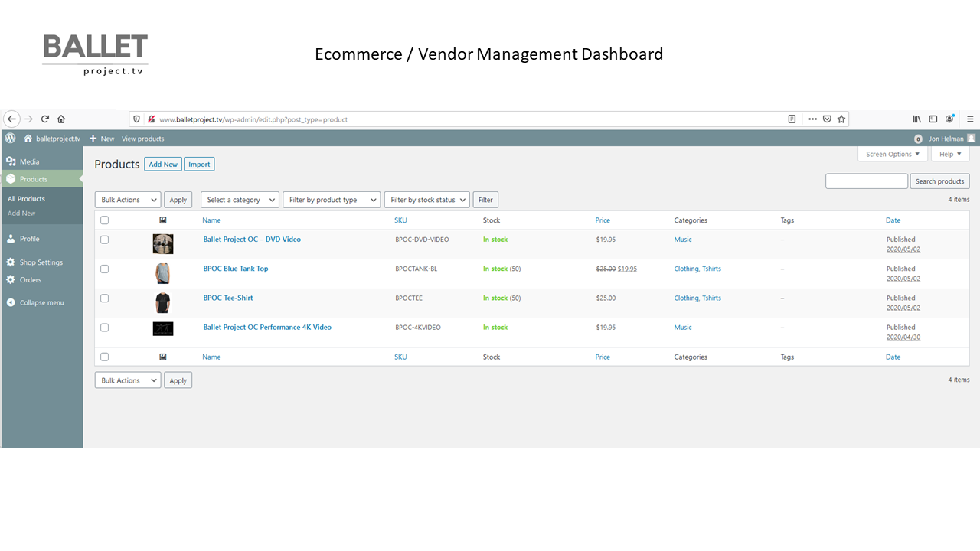The width and height of the screenshot is (980, 551).
Task: Click the Add New product button
Action: [x=163, y=165]
